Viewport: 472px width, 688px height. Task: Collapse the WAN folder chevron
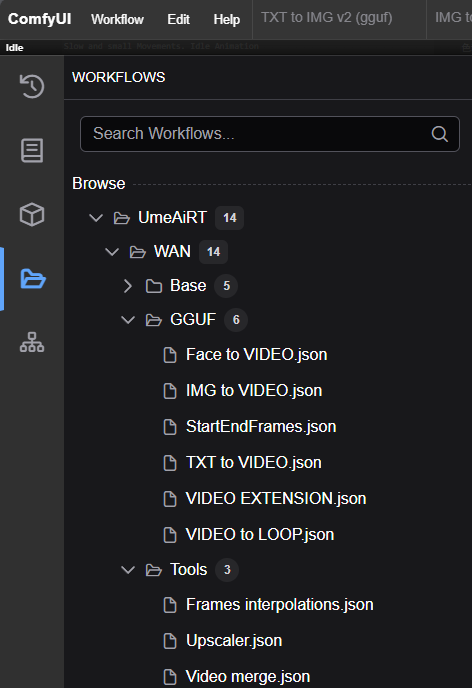pos(112,252)
